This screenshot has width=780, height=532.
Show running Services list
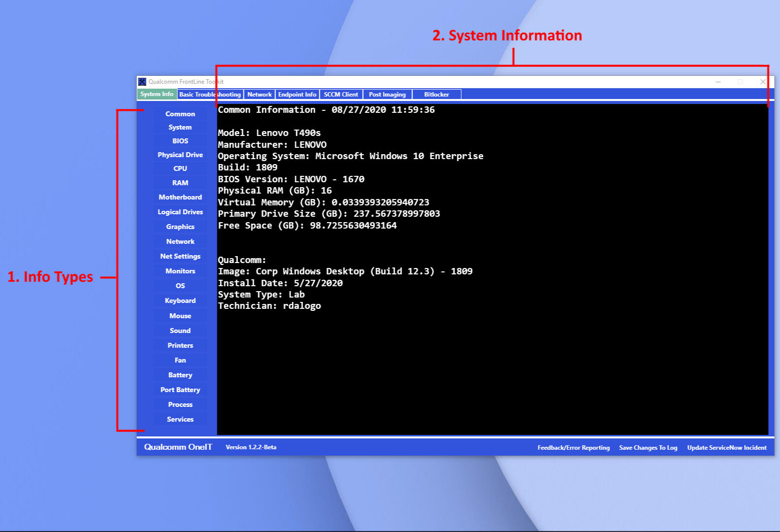180,419
